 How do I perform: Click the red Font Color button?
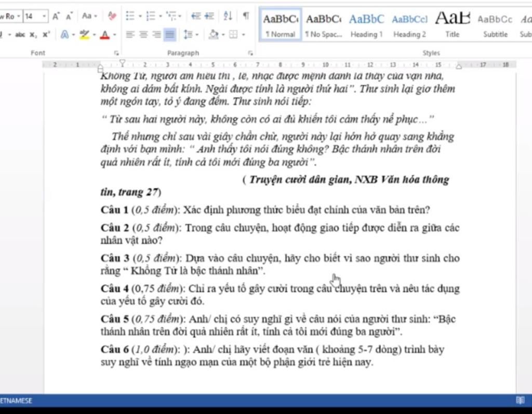coord(105,35)
